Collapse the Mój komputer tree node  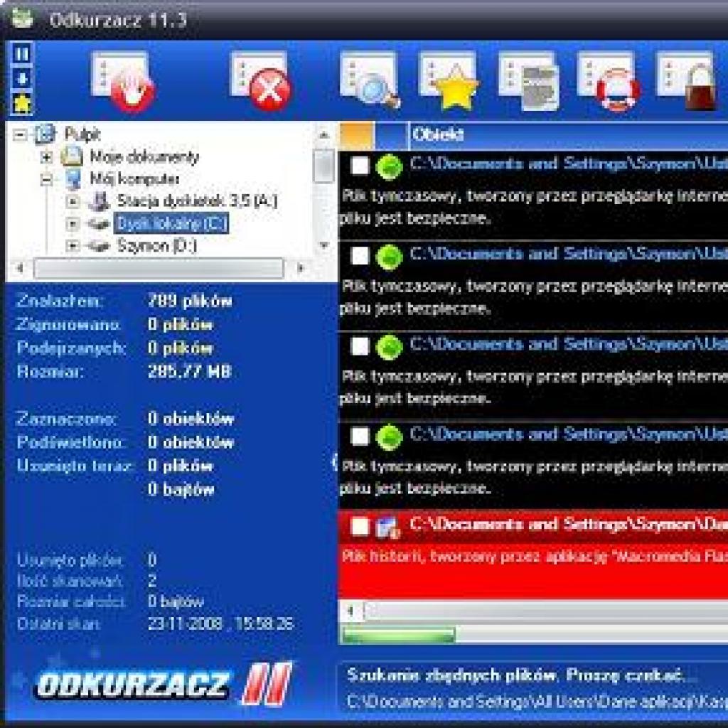pyautogui.click(x=46, y=179)
